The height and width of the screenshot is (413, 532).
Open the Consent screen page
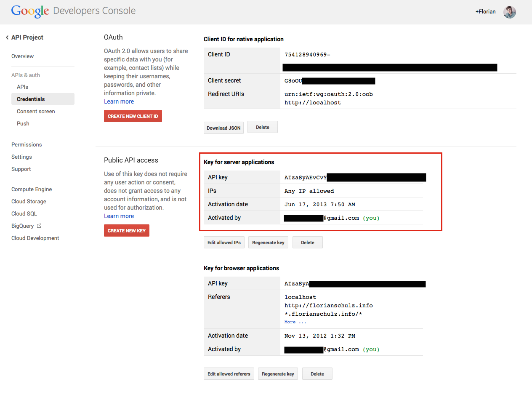pyautogui.click(x=36, y=112)
